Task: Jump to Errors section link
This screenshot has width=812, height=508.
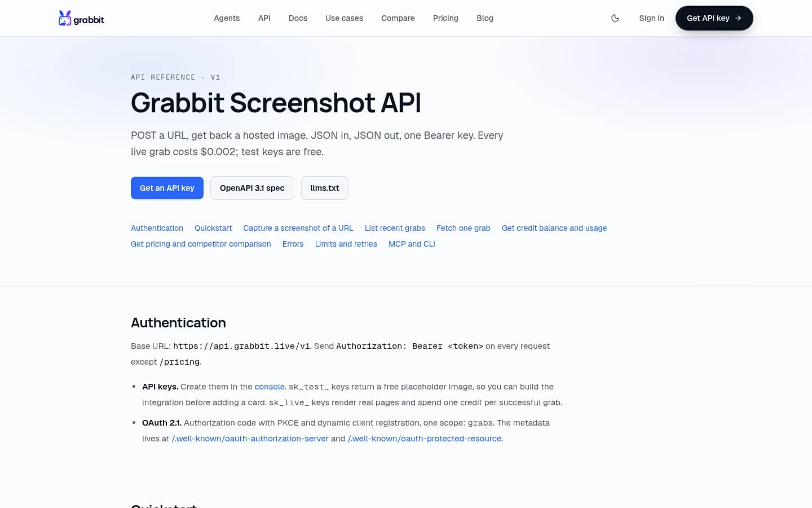Action: pyautogui.click(x=293, y=244)
